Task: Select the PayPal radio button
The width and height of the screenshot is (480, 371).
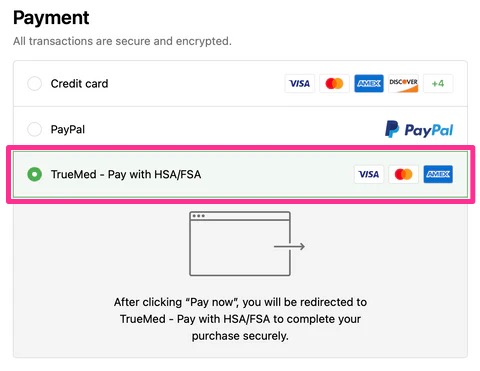Action: pyautogui.click(x=34, y=129)
